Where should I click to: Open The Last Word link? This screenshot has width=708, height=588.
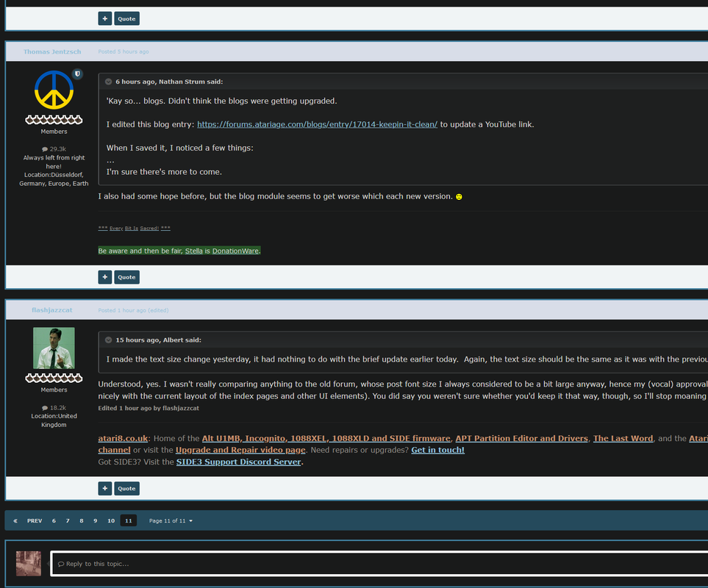pos(623,438)
